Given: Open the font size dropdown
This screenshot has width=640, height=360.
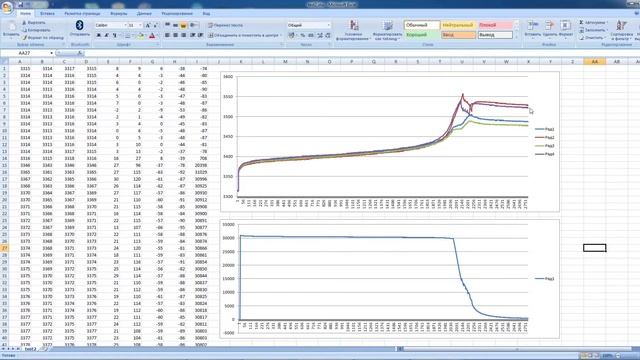Looking at the screenshot, I should tap(140, 25).
